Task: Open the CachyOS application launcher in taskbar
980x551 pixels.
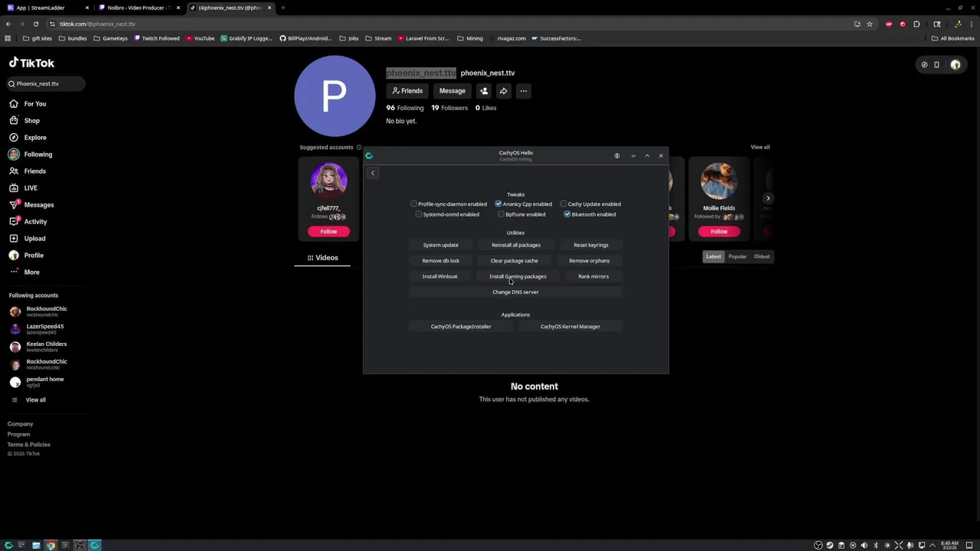Action: (x=8, y=545)
